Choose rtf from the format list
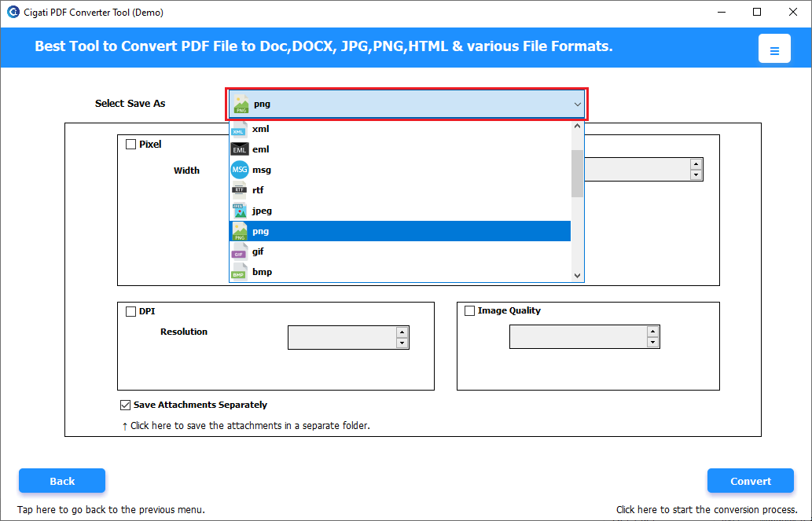 click(x=400, y=190)
